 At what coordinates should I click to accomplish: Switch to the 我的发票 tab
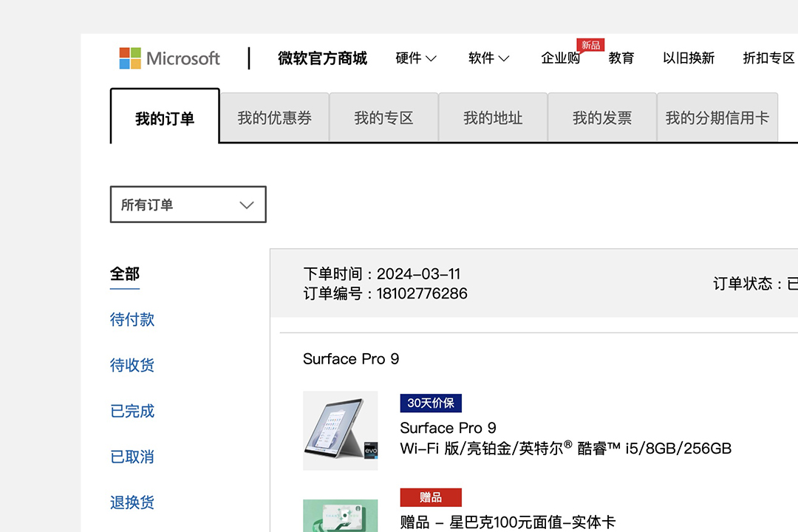pos(602,117)
